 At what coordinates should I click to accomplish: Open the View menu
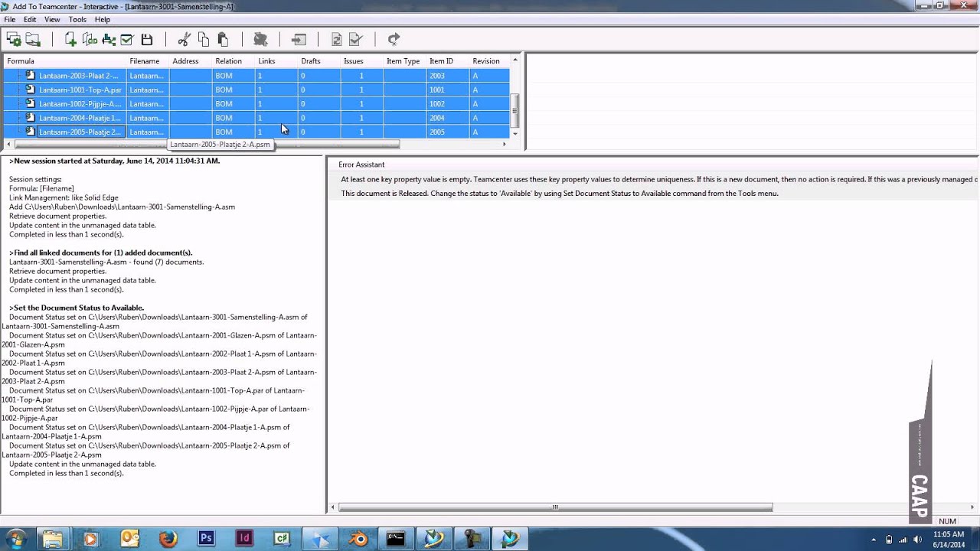pyautogui.click(x=52, y=19)
